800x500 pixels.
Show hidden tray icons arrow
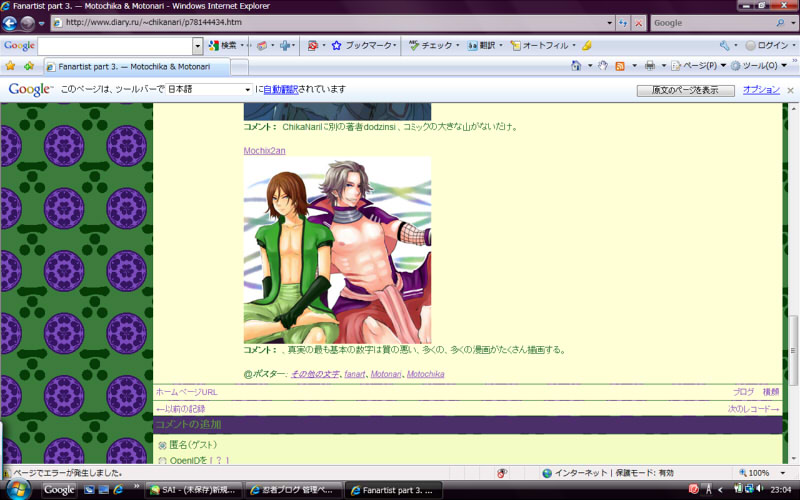point(720,490)
